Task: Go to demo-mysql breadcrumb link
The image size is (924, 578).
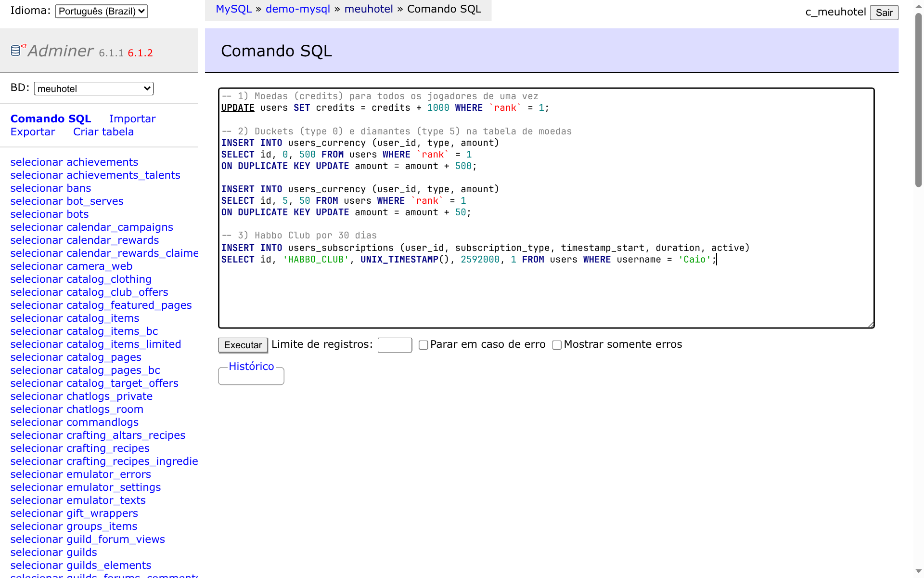Action: tap(298, 9)
